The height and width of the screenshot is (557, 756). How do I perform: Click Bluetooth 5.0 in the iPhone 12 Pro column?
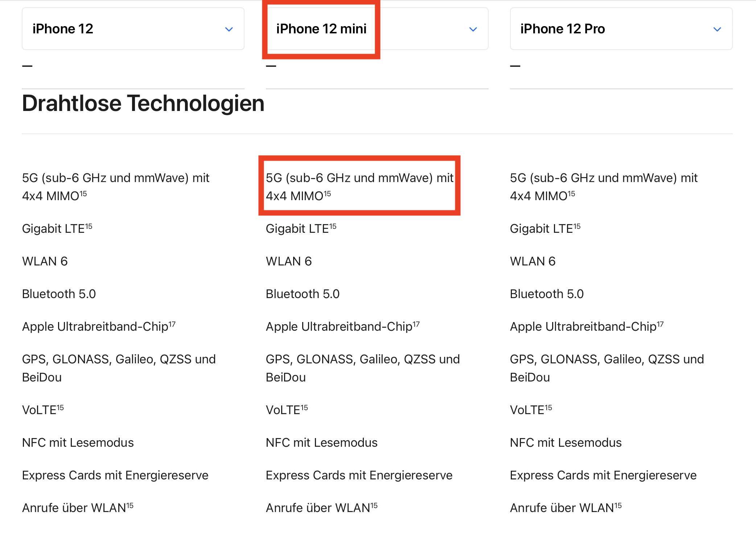click(547, 294)
